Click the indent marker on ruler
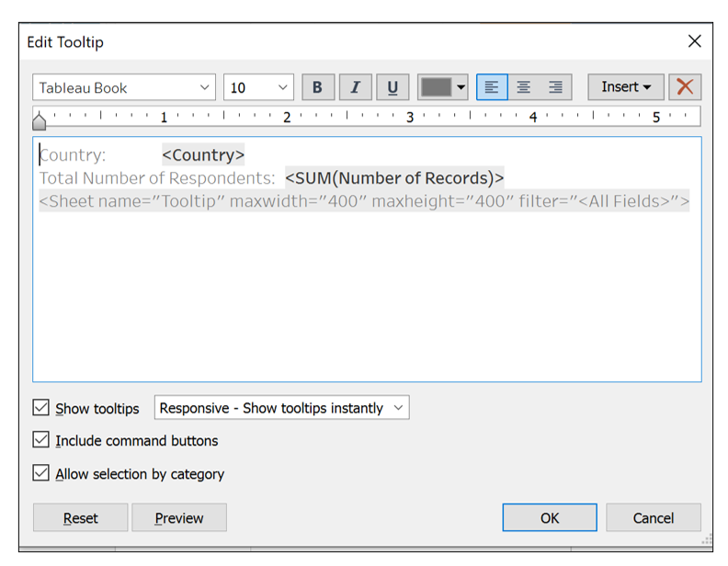 pyautogui.click(x=40, y=120)
